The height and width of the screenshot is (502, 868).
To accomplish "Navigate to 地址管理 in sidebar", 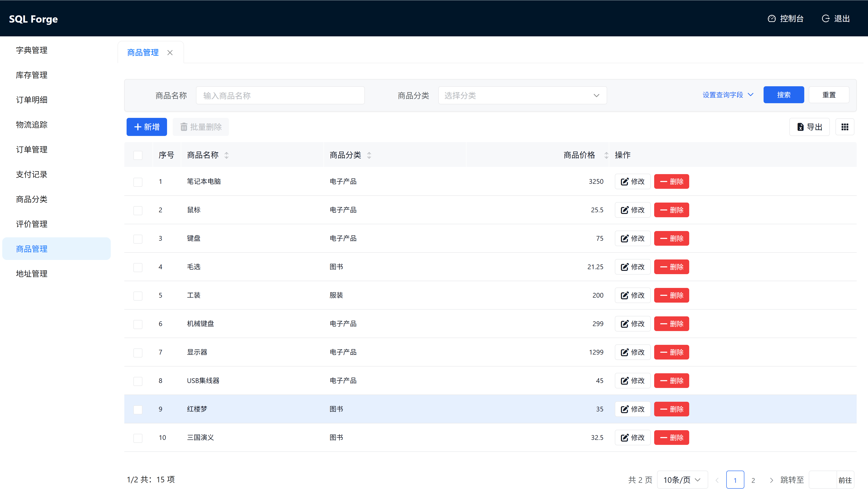I will [x=32, y=273].
